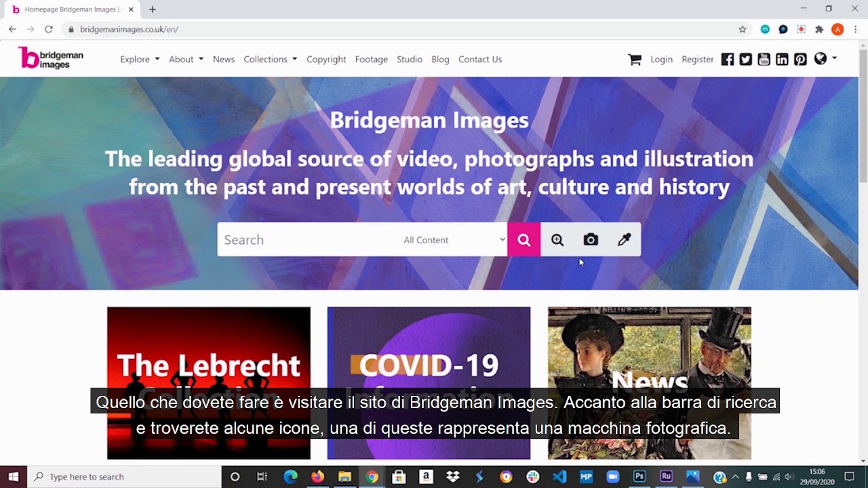868x488 pixels.
Task: Open the Windows Start menu
Action: click(13, 476)
